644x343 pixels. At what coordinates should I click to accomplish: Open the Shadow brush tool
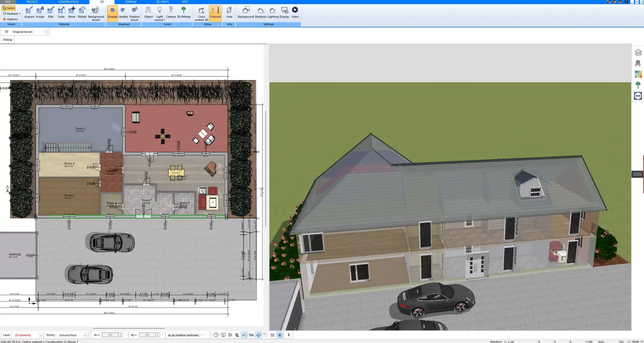[134, 13]
